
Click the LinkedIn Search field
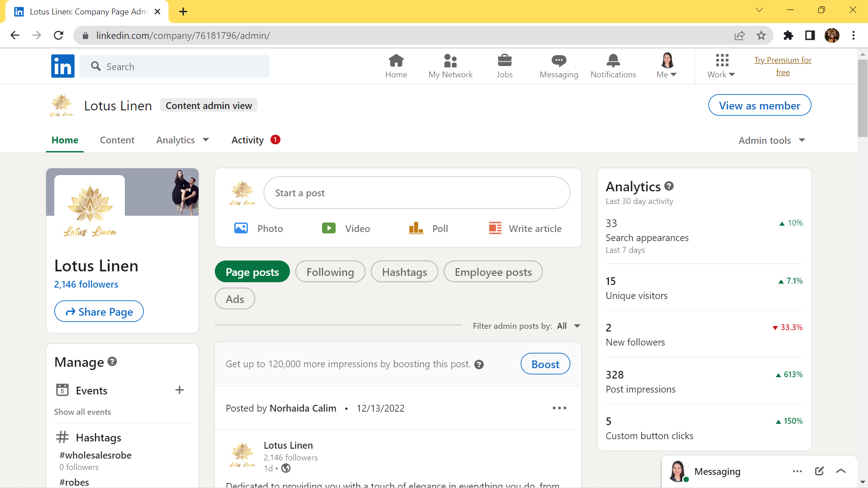point(175,66)
